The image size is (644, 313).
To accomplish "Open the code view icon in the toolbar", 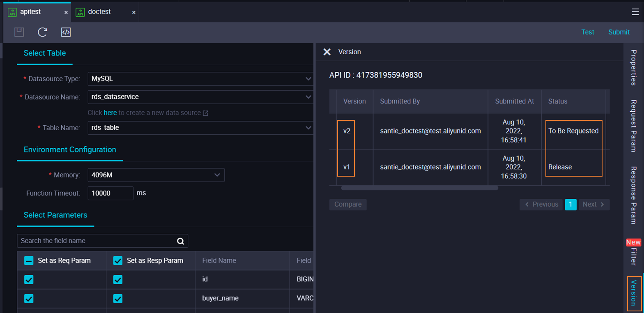I will point(66,32).
